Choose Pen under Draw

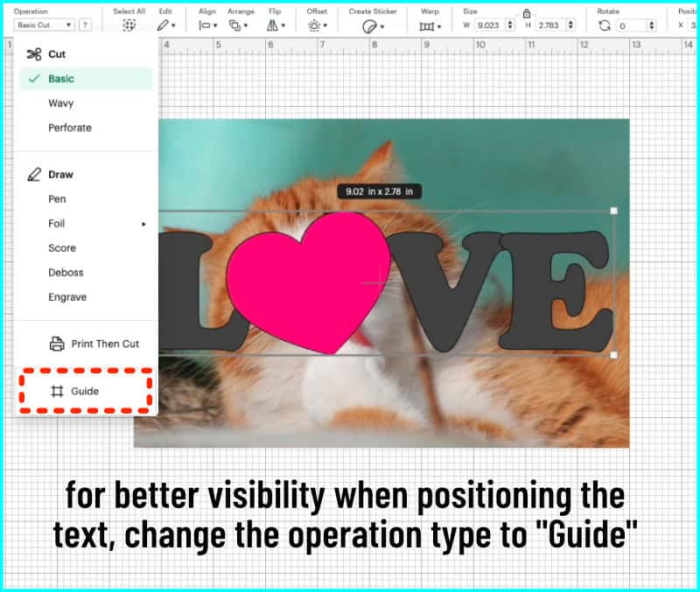[57, 199]
